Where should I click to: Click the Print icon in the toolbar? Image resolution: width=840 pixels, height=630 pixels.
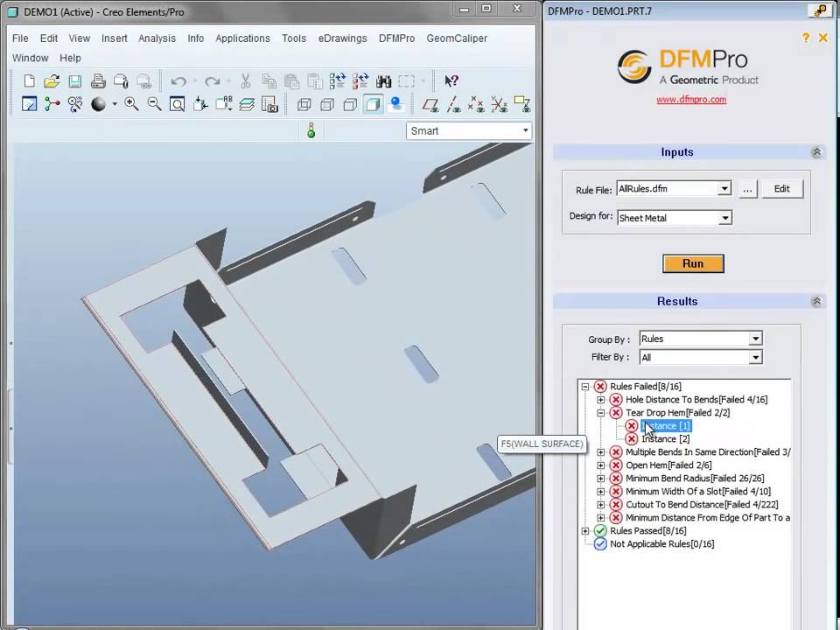pos(98,81)
